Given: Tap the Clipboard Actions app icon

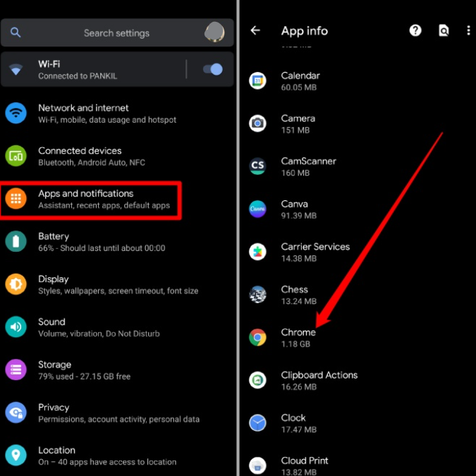Looking at the screenshot, I should click(x=257, y=380).
